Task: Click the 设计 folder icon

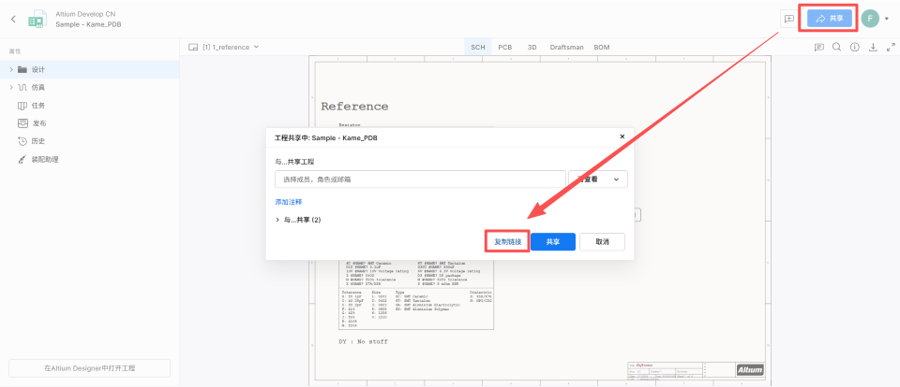Action: coord(22,69)
